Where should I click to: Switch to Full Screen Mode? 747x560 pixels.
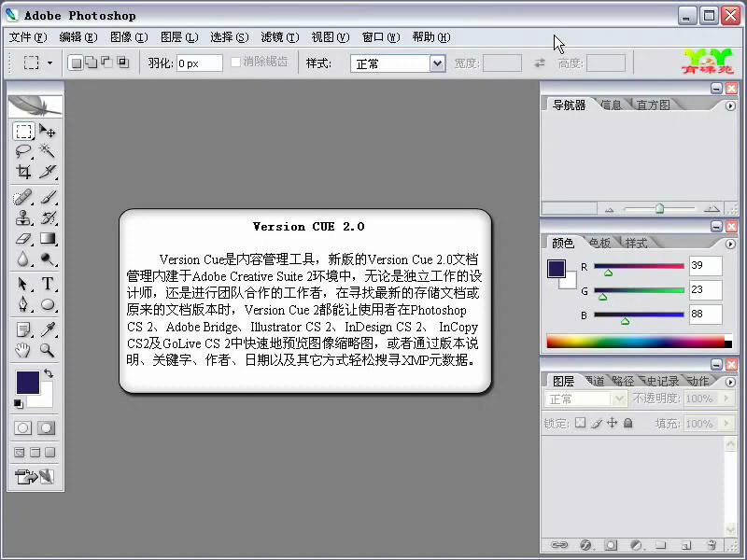(x=50, y=453)
